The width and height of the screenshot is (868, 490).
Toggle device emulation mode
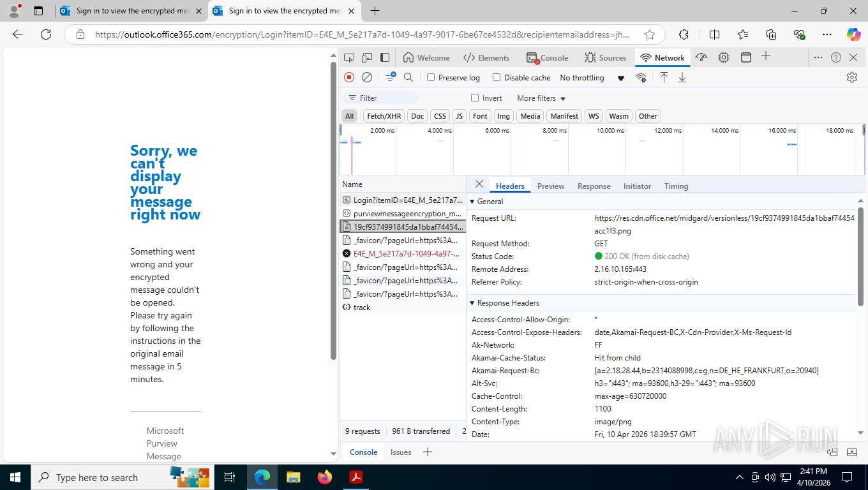point(367,57)
